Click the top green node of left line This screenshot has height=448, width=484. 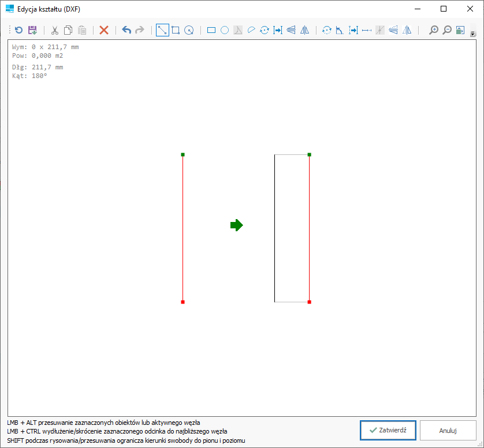pyautogui.click(x=183, y=154)
